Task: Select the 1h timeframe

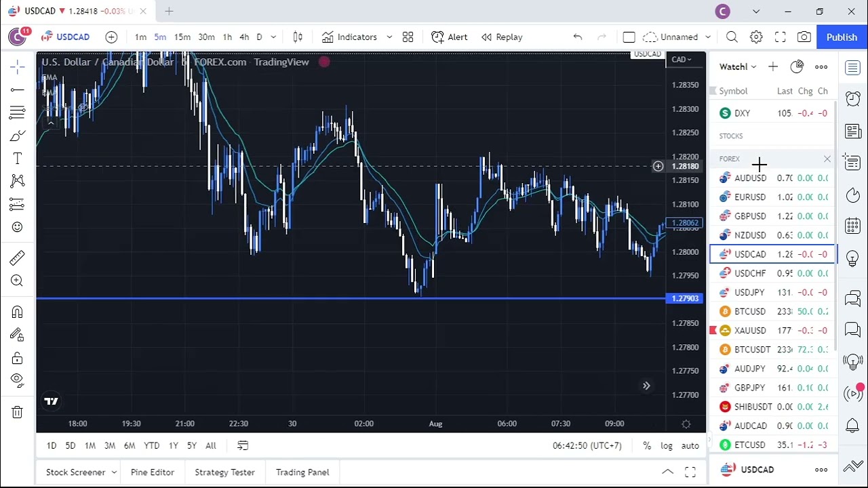Action: coord(227,37)
